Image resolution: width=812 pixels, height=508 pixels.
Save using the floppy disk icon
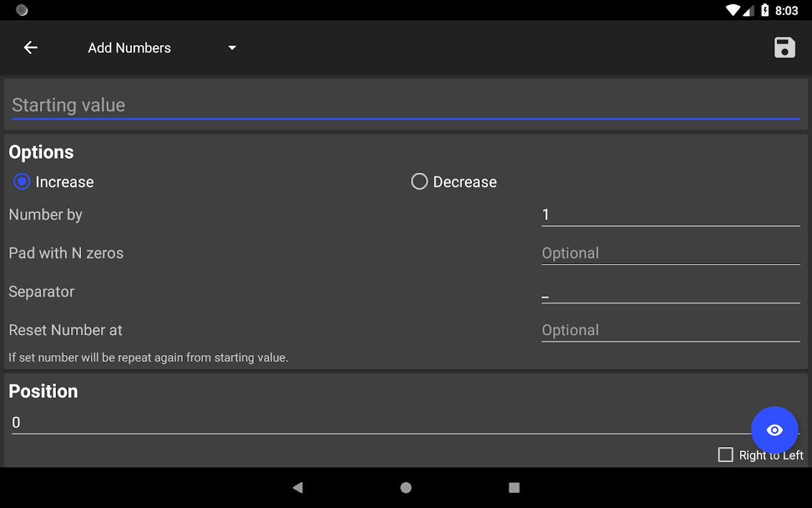[x=784, y=48]
